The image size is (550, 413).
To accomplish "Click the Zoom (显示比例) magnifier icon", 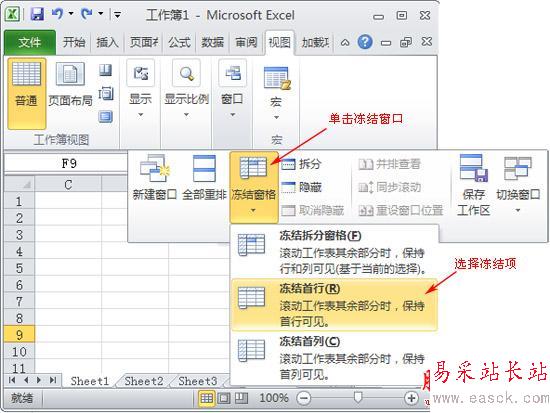I will coord(186,73).
